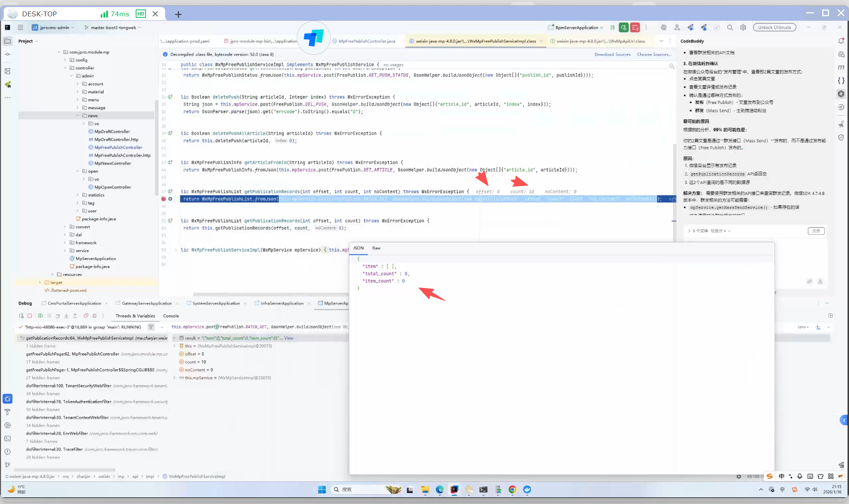Stop the debug session
849x504 pixels.
coord(30,316)
